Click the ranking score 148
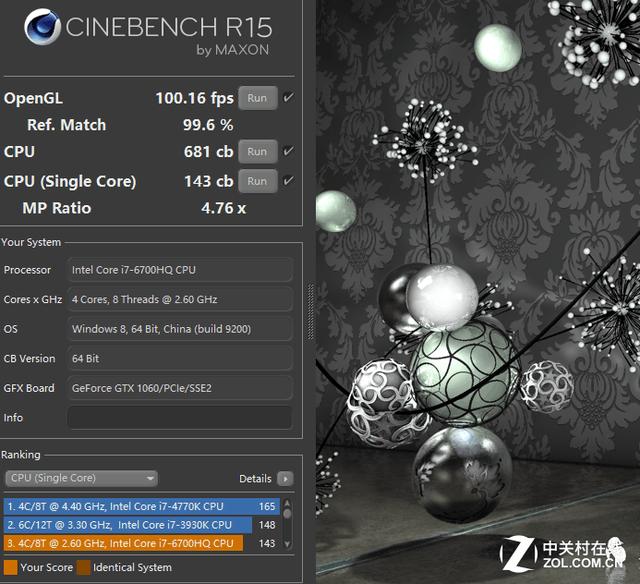 click(x=267, y=525)
